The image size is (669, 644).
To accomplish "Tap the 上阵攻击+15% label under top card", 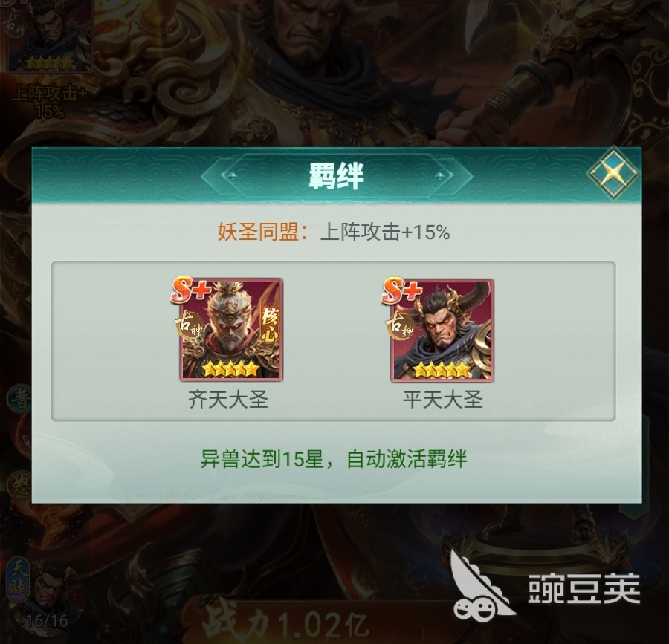I will point(50,103).
